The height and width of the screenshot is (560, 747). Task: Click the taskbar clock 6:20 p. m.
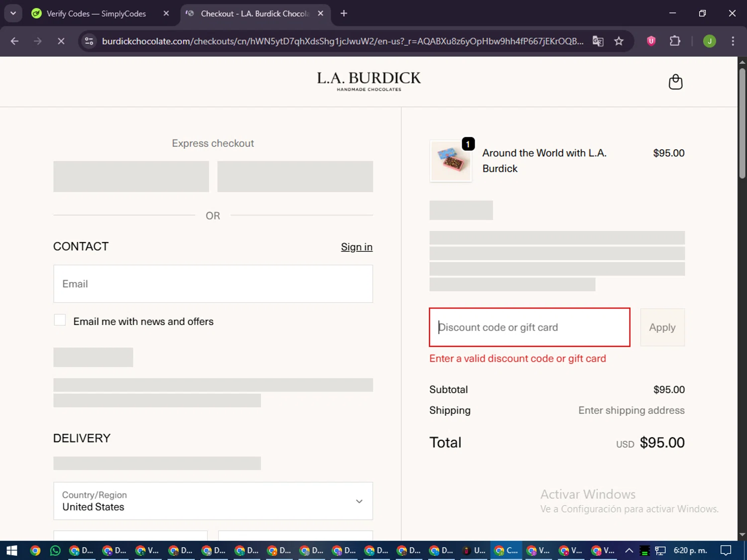point(690,550)
